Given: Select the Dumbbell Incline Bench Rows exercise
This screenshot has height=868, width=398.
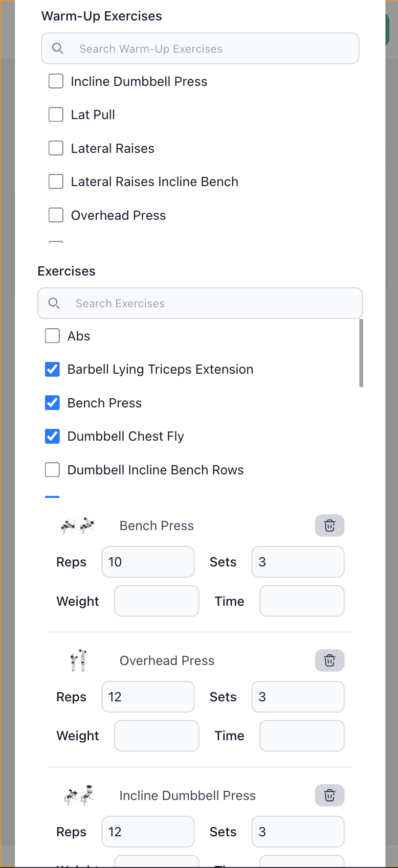Looking at the screenshot, I should 52,469.
